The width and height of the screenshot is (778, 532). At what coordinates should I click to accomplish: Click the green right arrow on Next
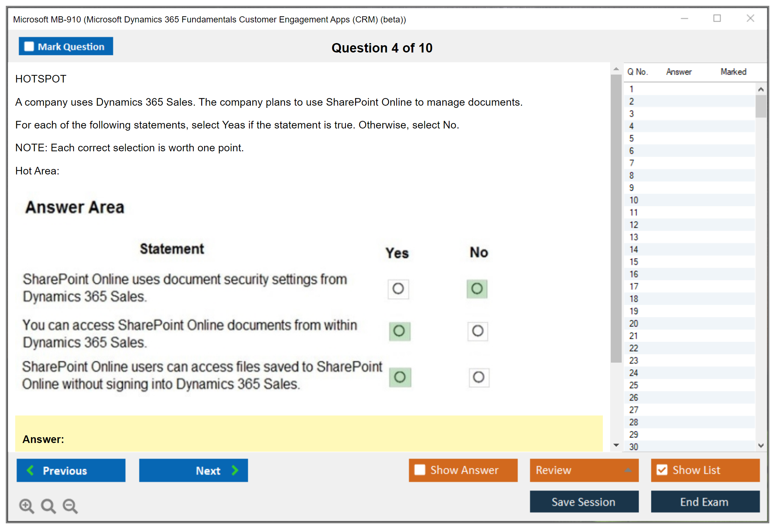click(x=235, y=470)
